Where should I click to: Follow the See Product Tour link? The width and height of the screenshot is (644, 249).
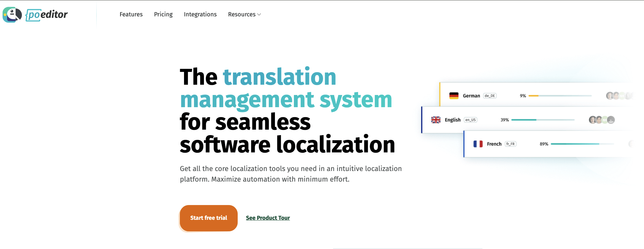[x=268, y=218]
